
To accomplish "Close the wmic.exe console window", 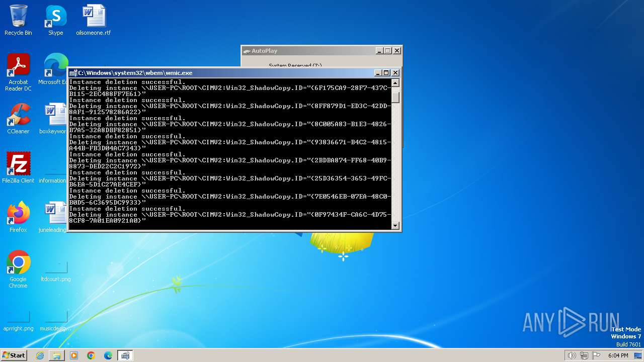I will click(395, 73).
